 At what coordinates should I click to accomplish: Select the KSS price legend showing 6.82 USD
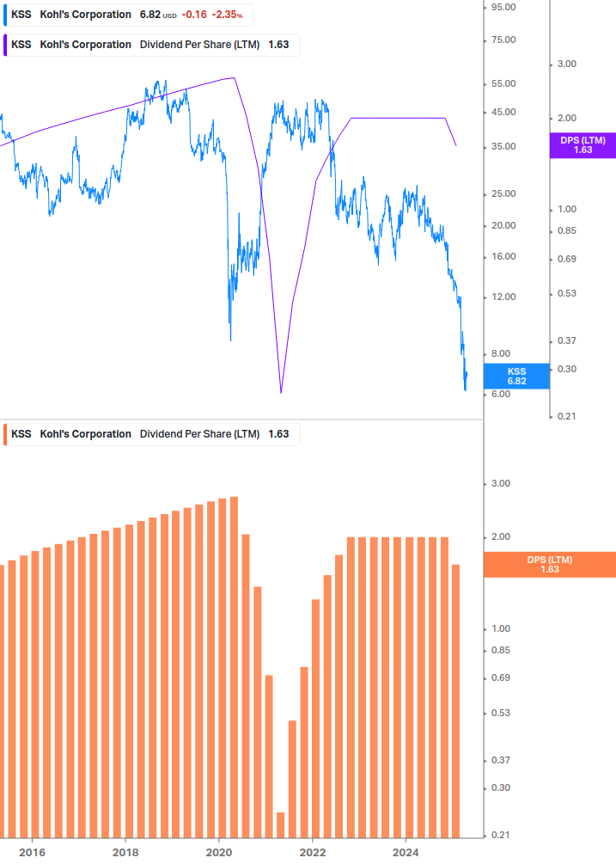pyautogui.click(x=128, y=15)
